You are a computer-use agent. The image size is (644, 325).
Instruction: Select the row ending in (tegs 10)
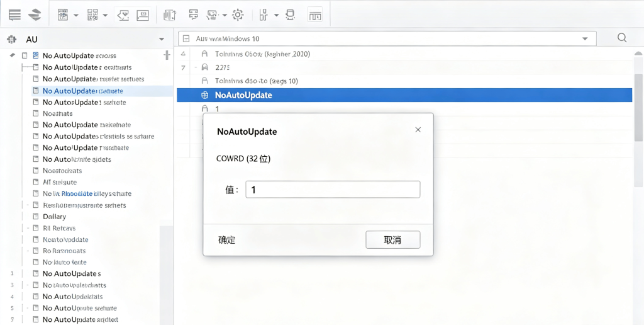point(257,81)
